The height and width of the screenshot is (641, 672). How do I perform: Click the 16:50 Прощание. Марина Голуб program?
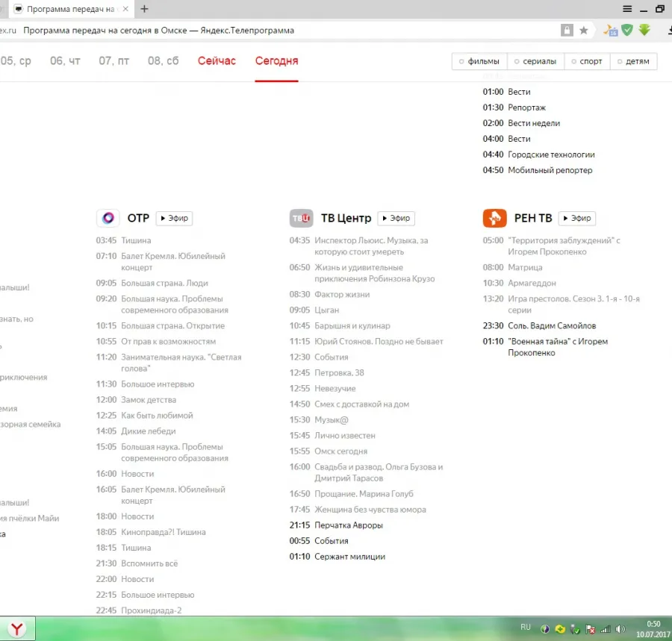352,494
